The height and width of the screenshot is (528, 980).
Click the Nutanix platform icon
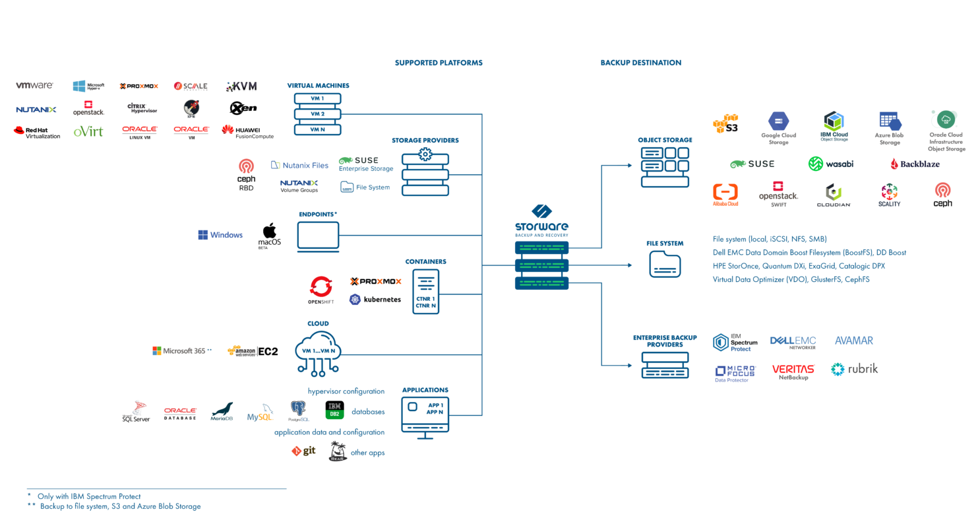coord(36,110)
